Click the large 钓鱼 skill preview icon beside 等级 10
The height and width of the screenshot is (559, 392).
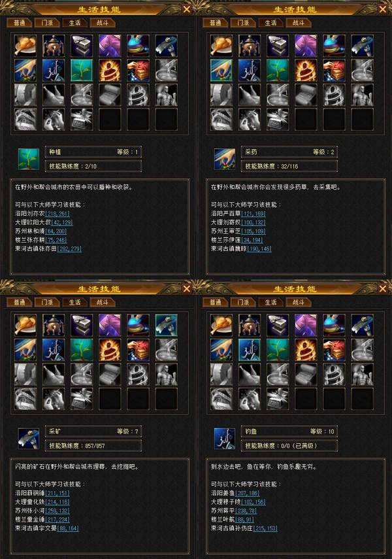point(224,439)
